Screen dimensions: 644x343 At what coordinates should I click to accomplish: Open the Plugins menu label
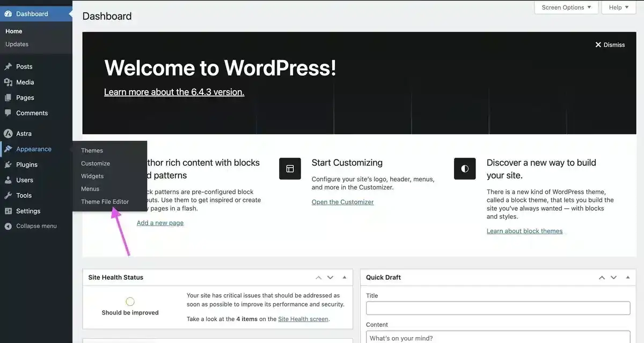27,165
